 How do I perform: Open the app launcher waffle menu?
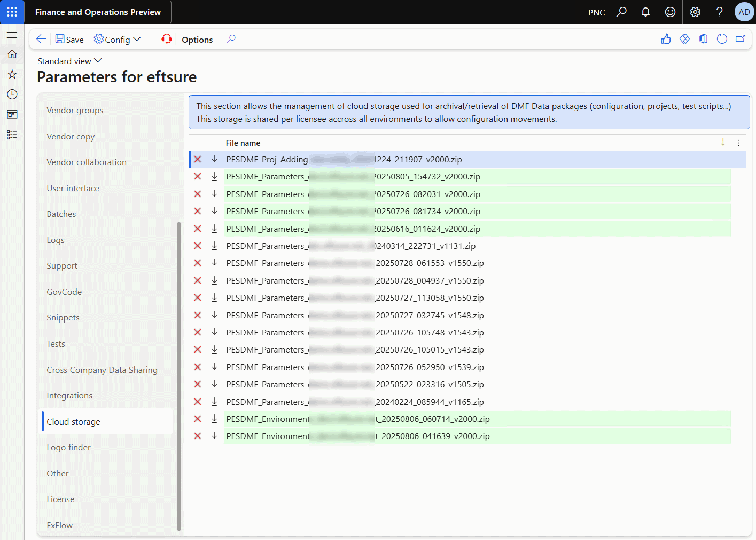[x=12, y=12]
